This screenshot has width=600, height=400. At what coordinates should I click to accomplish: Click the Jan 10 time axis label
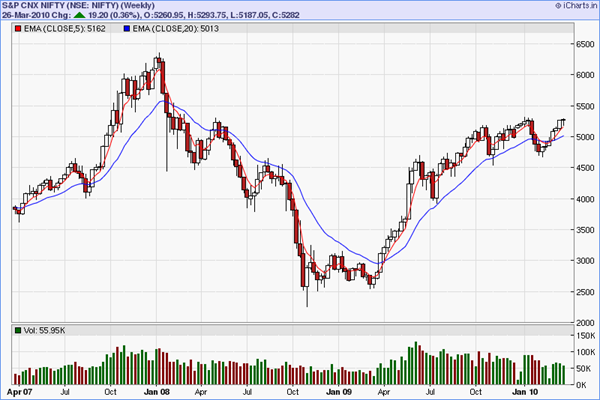coord(525,392)
